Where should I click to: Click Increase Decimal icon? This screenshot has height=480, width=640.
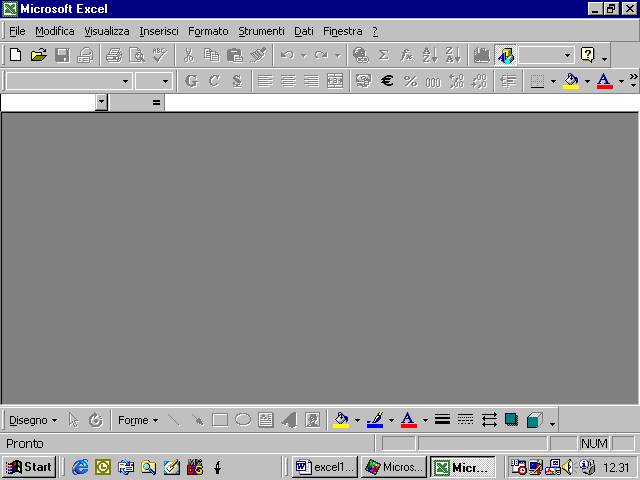(x=456, y=81)
